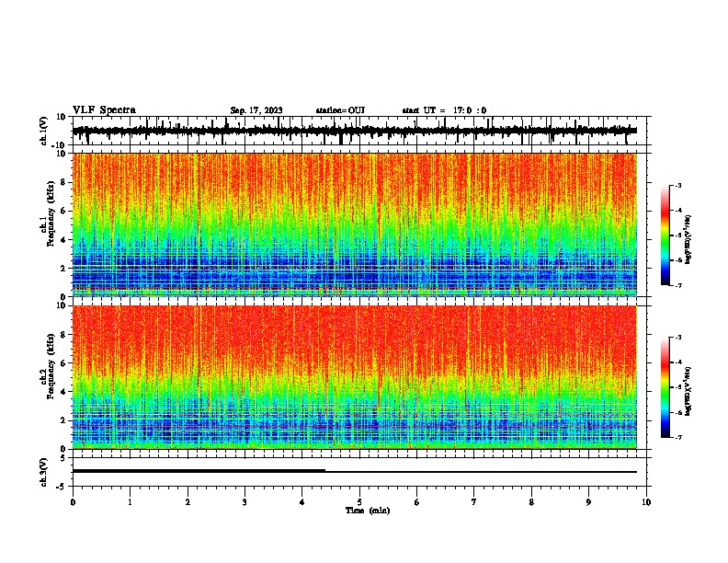The image size is (728, 563).
Task: Click the time axis tick label '10'
Action: (x=646, y=502)
